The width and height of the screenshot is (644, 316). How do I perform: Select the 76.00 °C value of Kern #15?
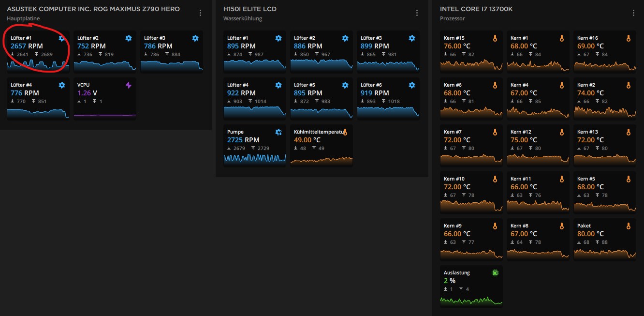coord(457,46)
